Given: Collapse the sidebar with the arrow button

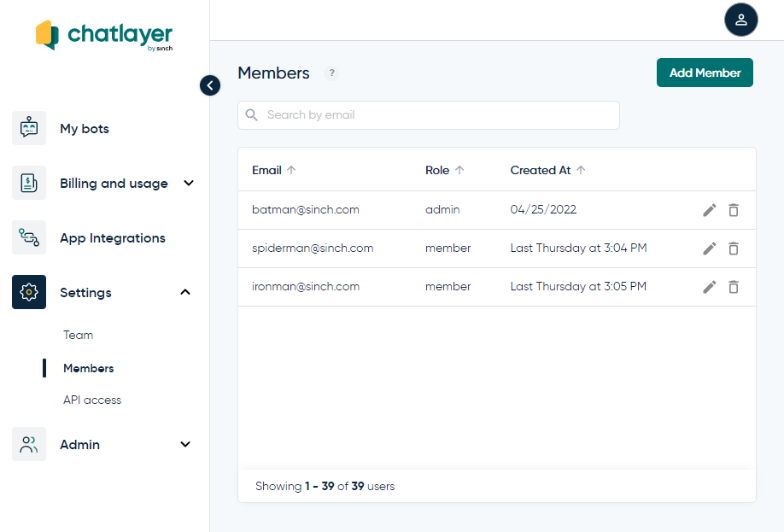Looking at the screenshot, I should pos(209,85).
